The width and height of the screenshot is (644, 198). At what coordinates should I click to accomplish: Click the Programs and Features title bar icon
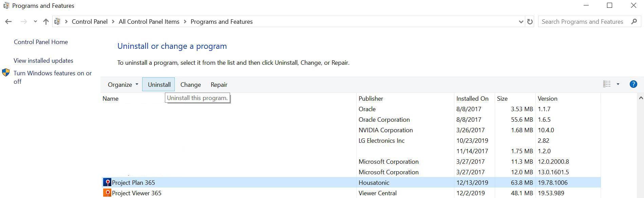tap(6, 6)
